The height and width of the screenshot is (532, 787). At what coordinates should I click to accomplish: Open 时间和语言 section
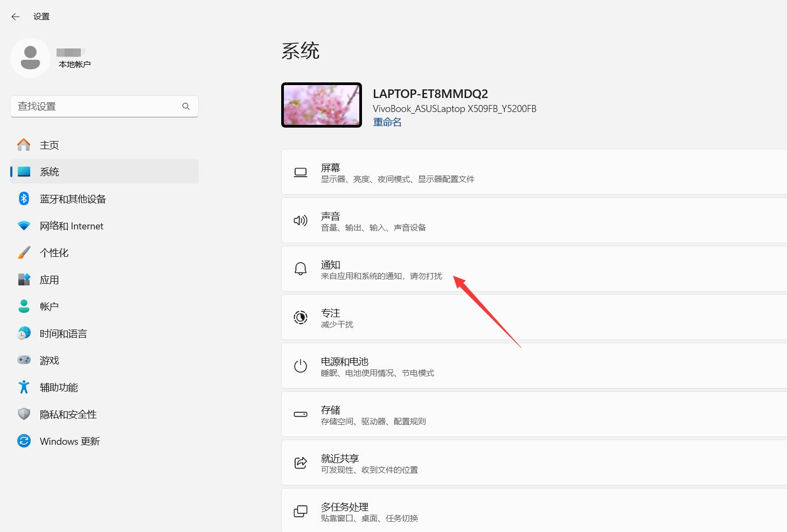click(105, 333)
